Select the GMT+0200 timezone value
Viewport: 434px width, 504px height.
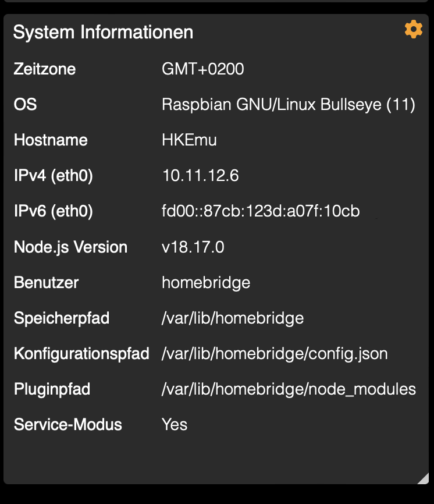202,69
